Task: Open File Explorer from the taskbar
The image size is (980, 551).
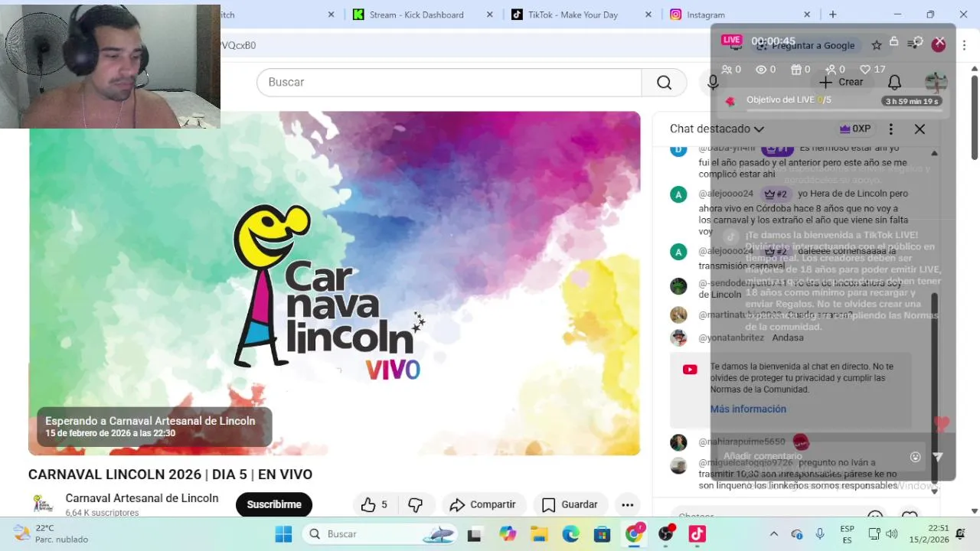Action: pos(539,534)
